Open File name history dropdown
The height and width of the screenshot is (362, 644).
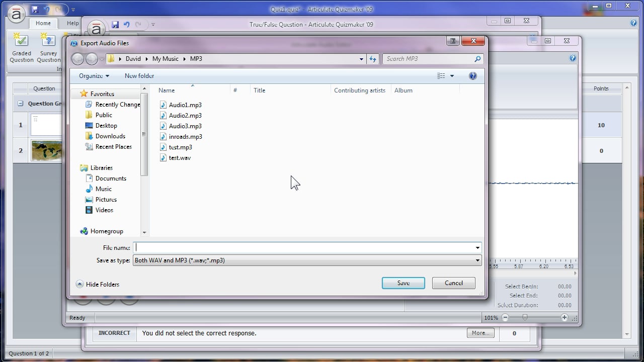point(477,248)
